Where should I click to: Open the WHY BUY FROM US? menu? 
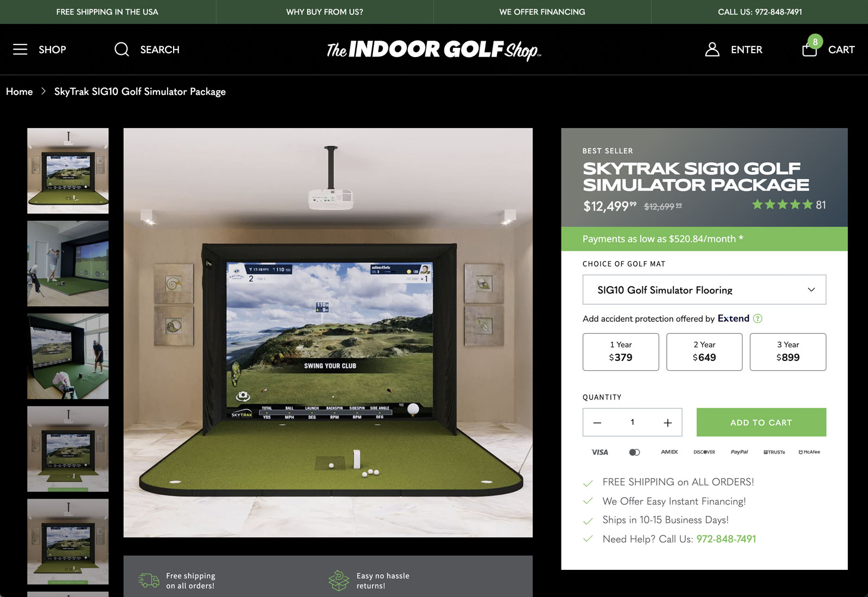(x=324, y=11)
